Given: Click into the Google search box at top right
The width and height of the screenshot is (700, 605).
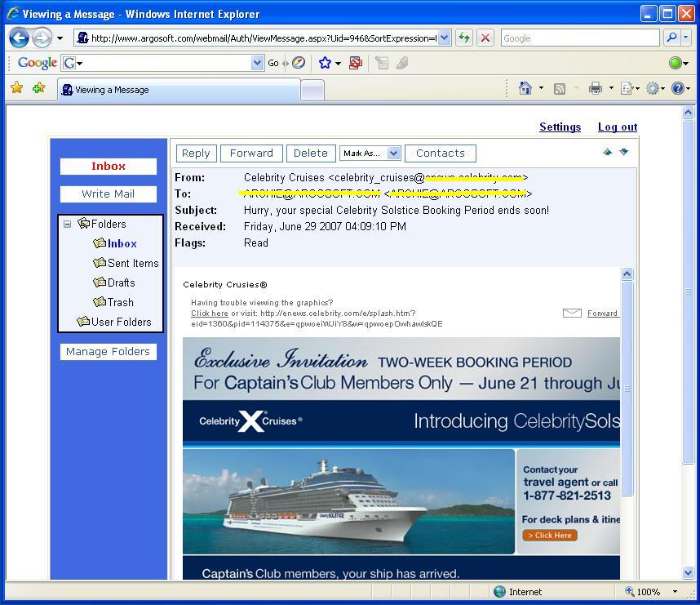Looking at the screenshot, I should coord(580,38).
